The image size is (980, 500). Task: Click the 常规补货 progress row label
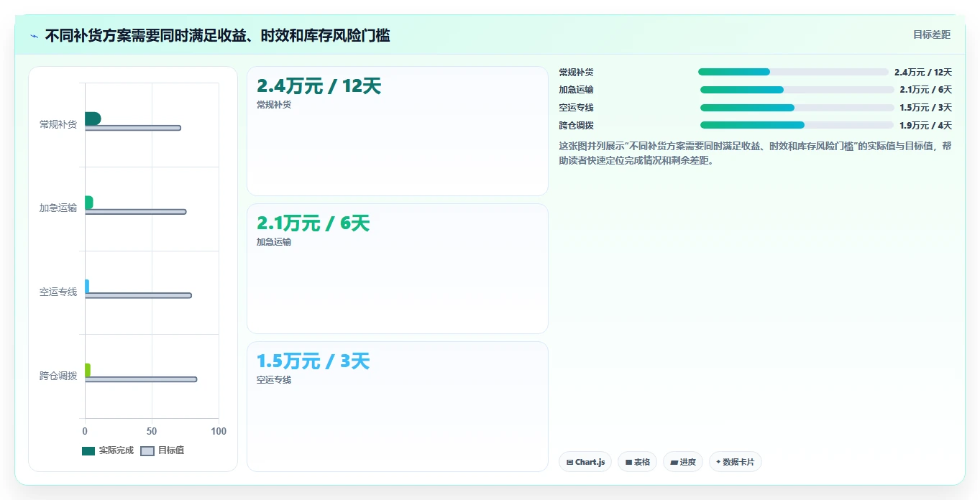click(x=577, y=73)
